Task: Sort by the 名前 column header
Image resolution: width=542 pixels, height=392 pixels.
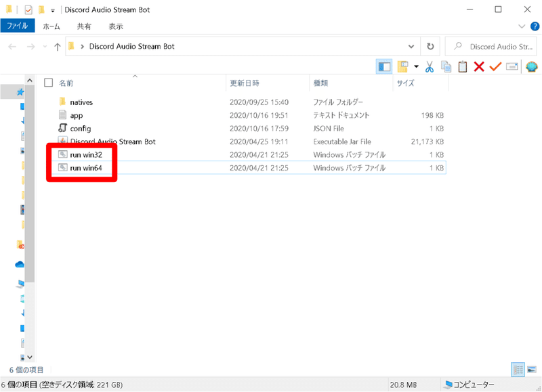Action: click(66, 83)
